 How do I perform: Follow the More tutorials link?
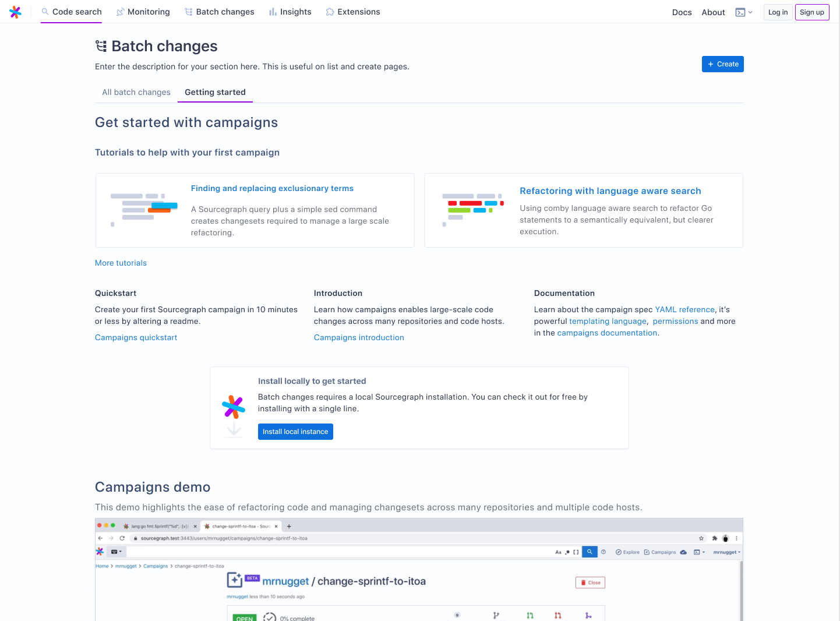[x=121, y=263]
